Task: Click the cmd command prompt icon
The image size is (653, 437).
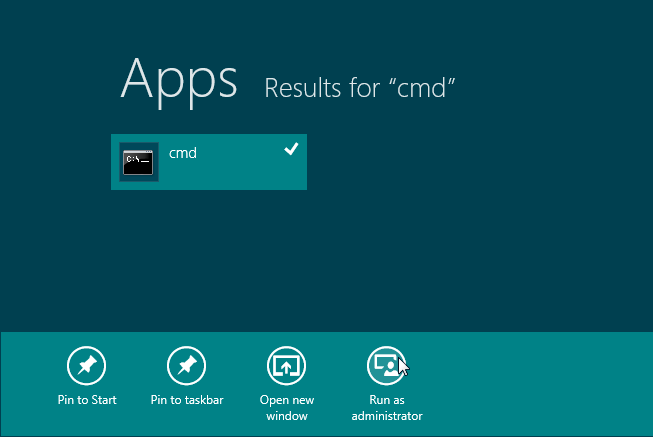Action: tap(138, 162)
